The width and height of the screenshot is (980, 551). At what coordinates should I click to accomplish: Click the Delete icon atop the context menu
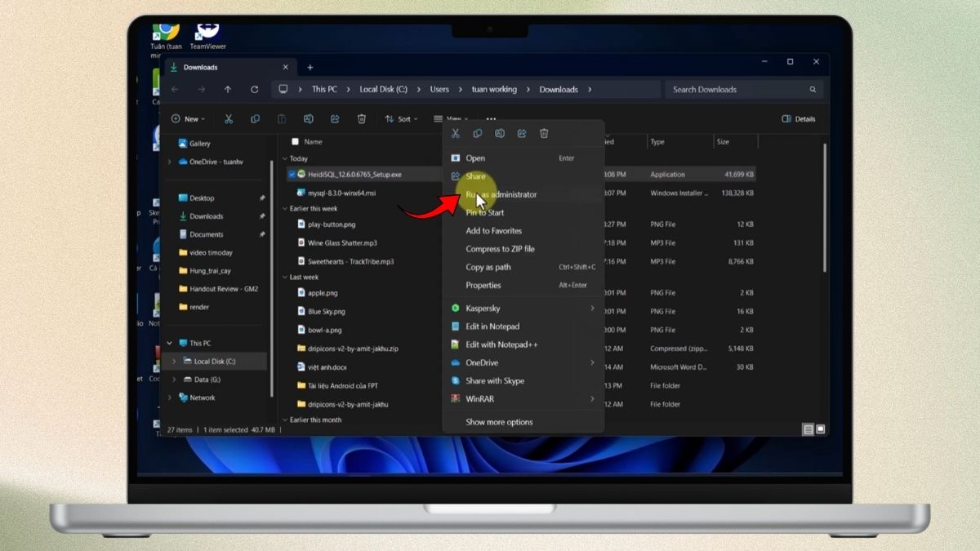click(544, 134)
